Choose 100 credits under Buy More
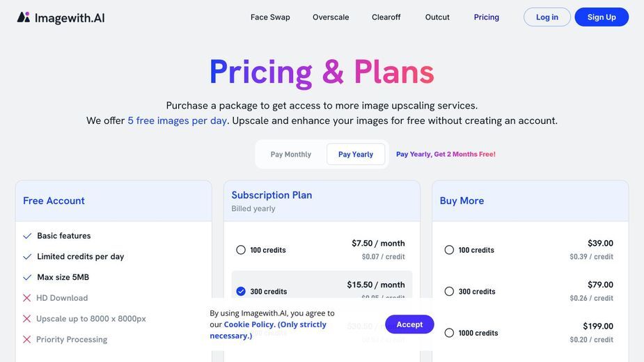Image resolution: width=644 pixels, height=362 pixels. [x=449, y=250]
